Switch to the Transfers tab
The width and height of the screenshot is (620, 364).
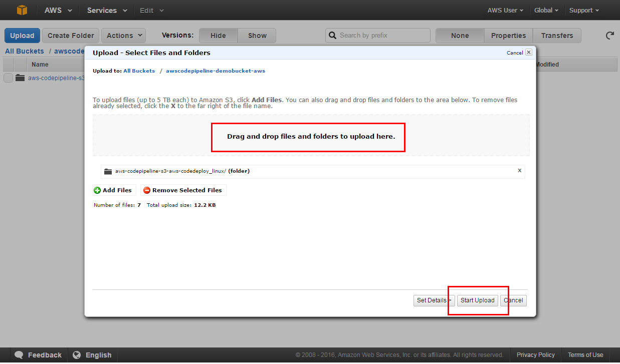[x=557, y=36]
